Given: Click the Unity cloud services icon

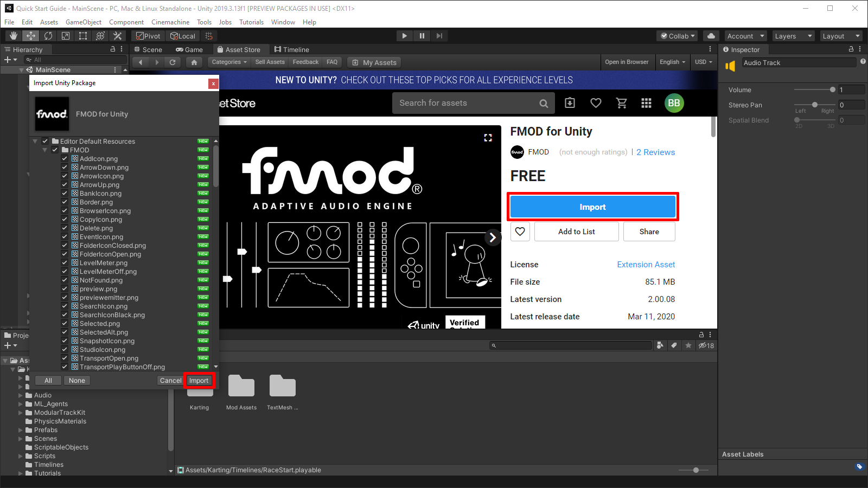Looking at the screenshot, I should point(711,36).
